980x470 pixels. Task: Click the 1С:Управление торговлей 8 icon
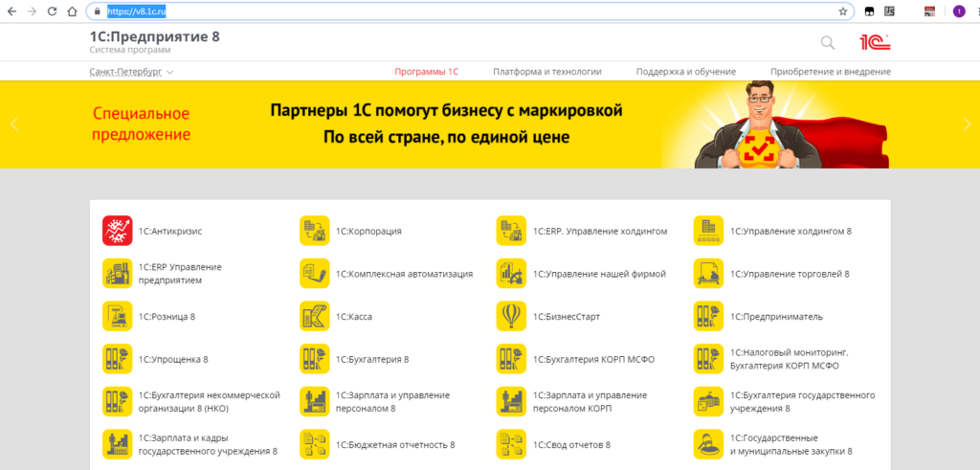[x=709, y=274]
